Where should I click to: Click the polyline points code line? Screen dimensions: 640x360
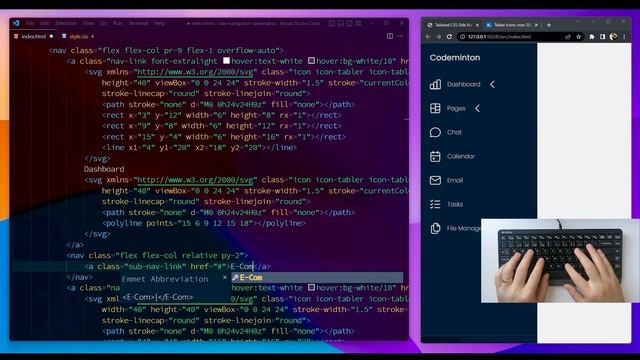click(204, 223)
